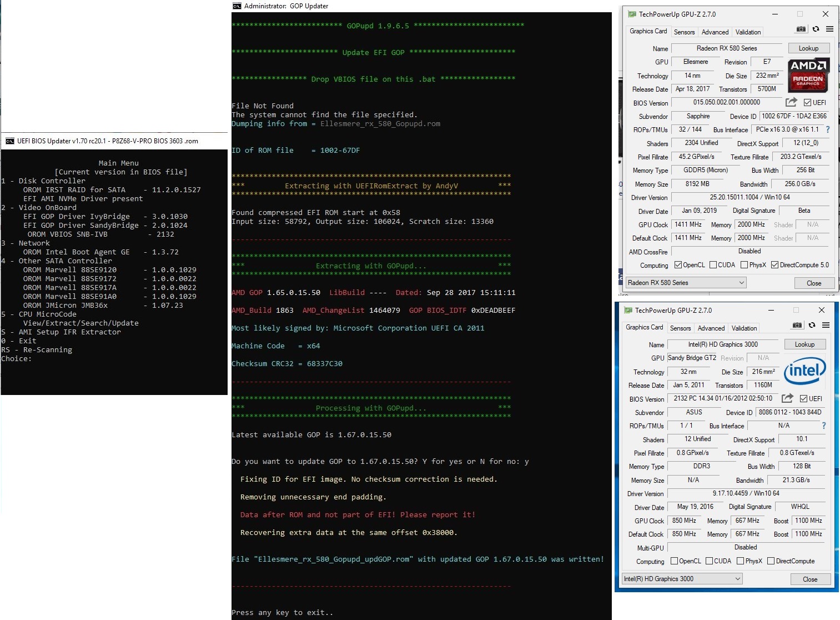Click the Driver Version value 9.17.10.4459 / Win10 64
The height and width of the screenshot is (620, 840).
tap(746, 493)
